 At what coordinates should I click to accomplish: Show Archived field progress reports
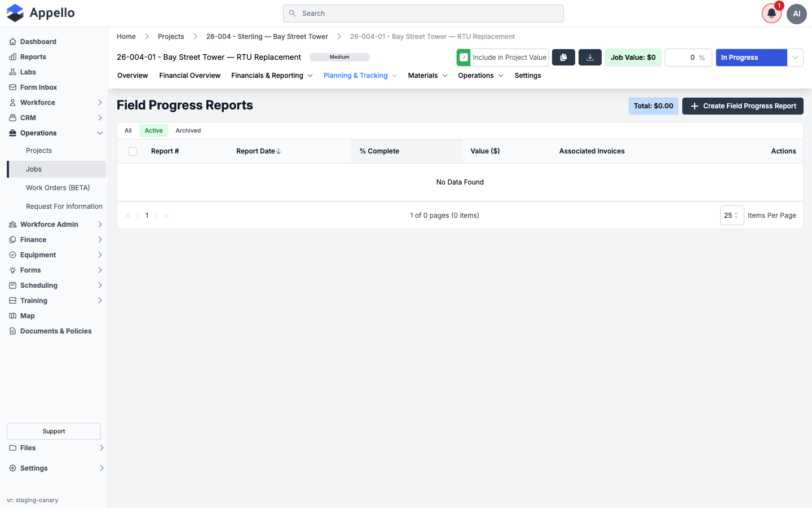click(x=188, y=131)
